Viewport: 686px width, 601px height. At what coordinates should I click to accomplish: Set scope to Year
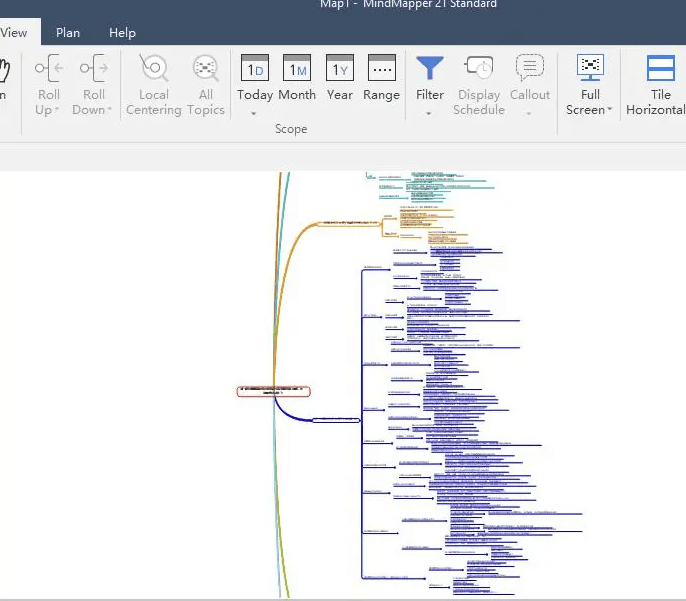(340, 69)
